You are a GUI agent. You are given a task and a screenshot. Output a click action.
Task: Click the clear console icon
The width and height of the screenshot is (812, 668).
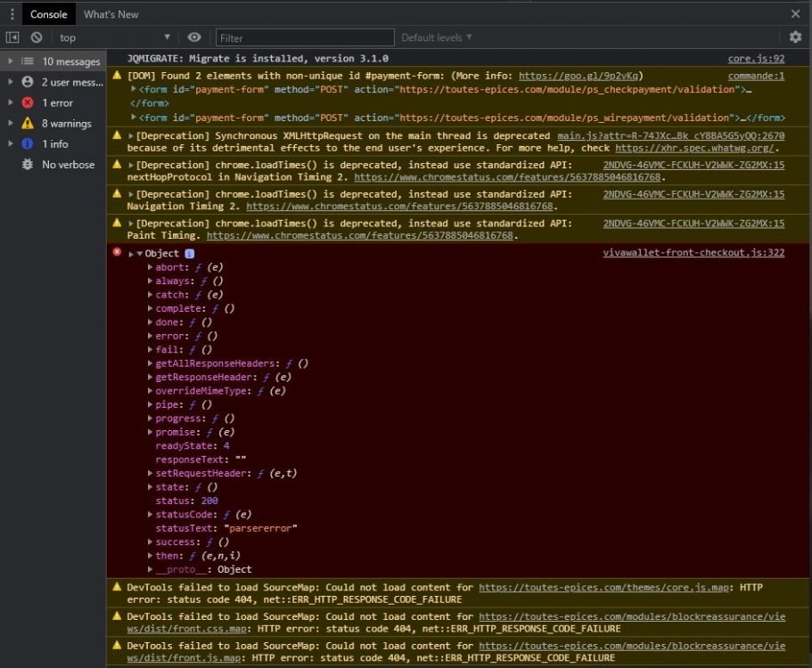[37, 37]
